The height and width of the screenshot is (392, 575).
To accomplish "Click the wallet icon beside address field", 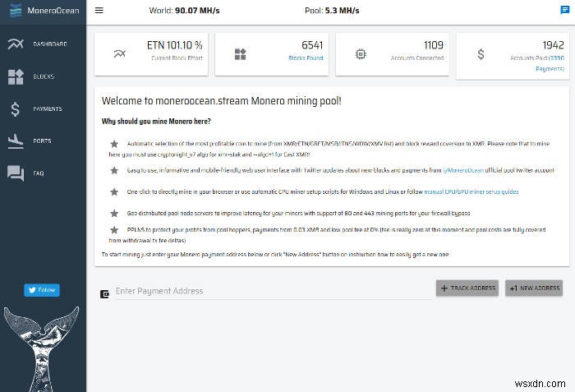I will pos(104,294).
